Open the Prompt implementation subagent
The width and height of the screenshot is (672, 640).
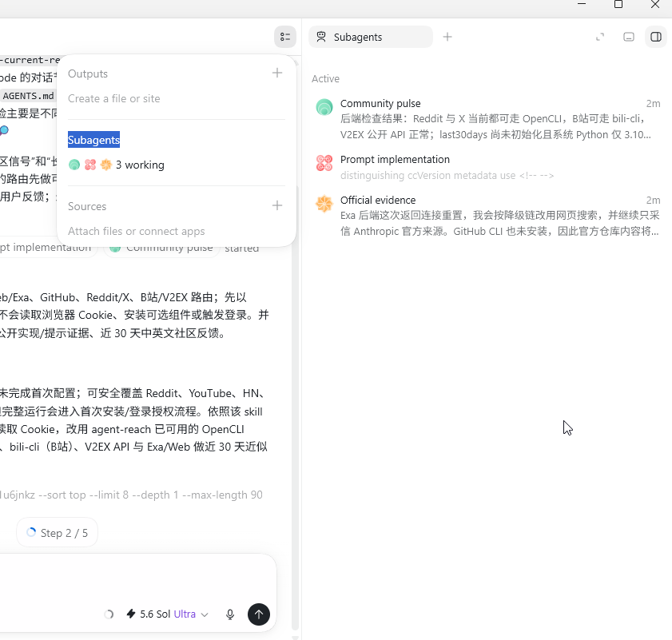tap(487, 167)
